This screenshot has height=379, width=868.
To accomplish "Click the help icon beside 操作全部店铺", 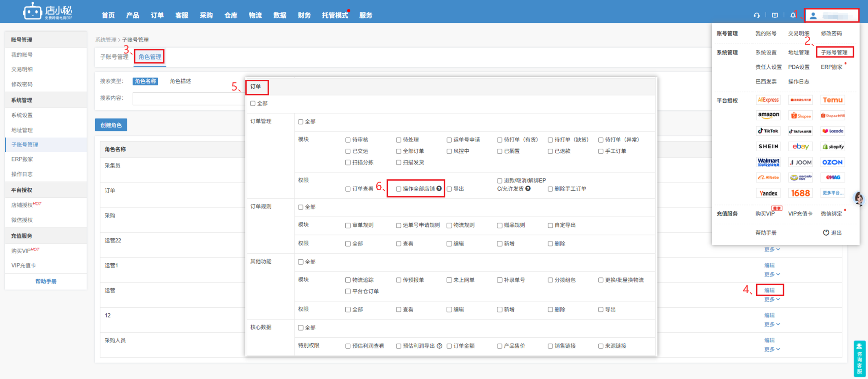I will tap(439, 188).
